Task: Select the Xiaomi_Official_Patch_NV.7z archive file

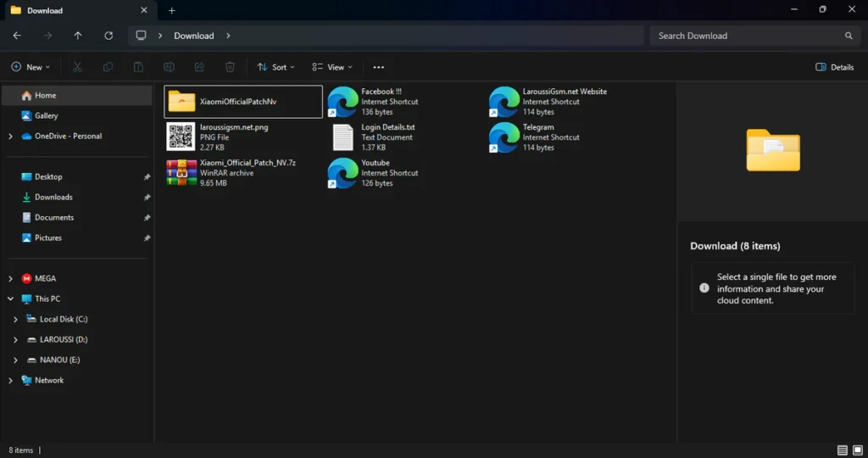Action: 242,172
